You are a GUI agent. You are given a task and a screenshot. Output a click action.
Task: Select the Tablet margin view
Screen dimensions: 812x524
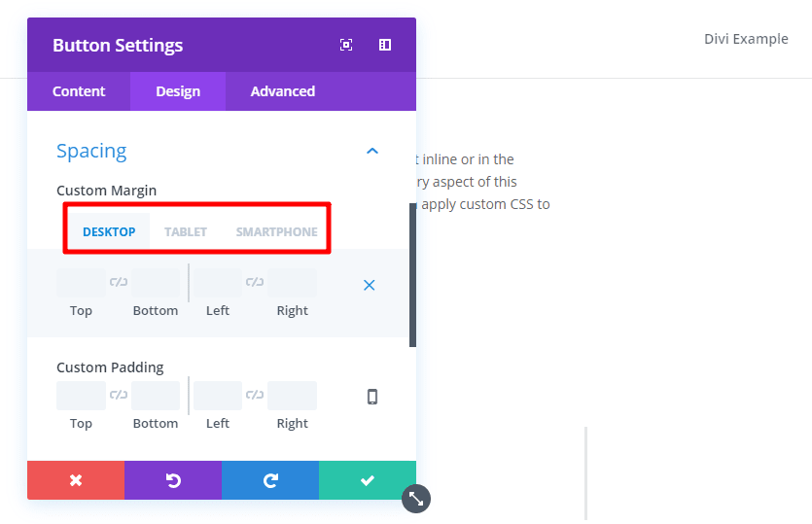tap(186, 232)
